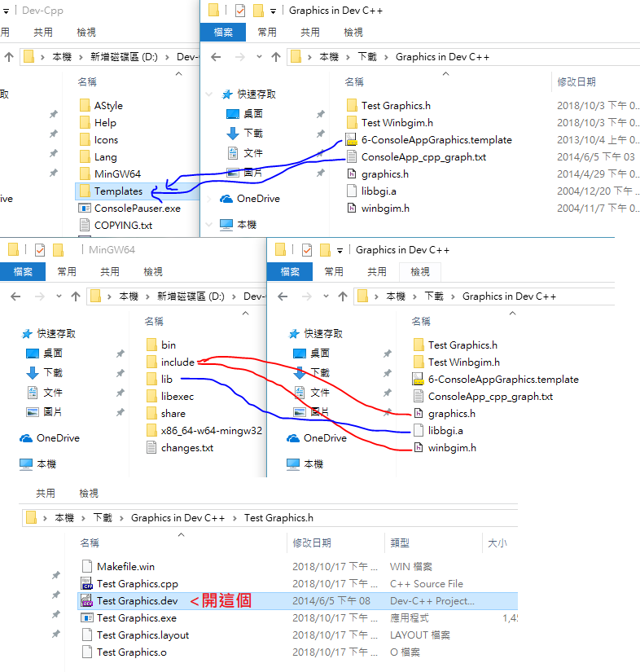Click the quick access checkmark icon in top-right title bar

[x=240, y=11]
